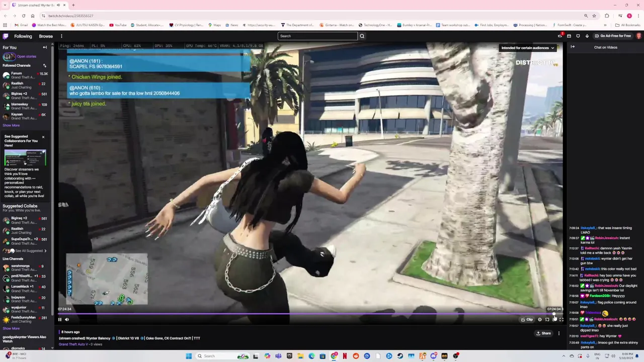Open the user avatar menu
The width and height of the screenshot is (644, 362).
tap(639, 36)
